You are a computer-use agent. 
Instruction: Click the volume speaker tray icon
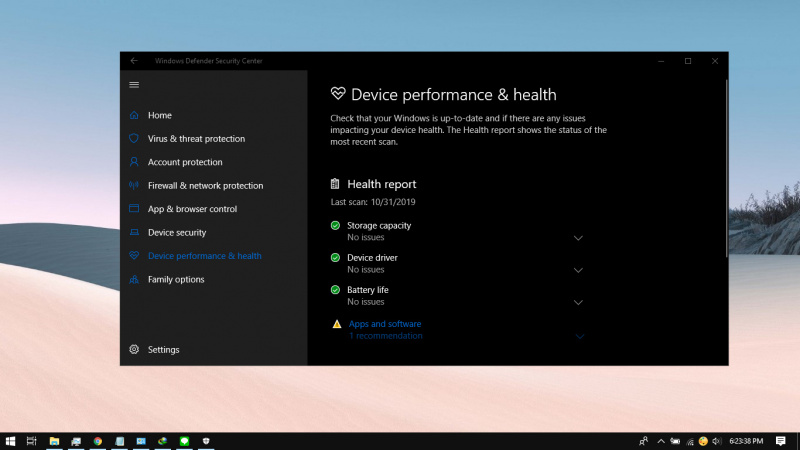pyautogui.click(x=717, y=441)
